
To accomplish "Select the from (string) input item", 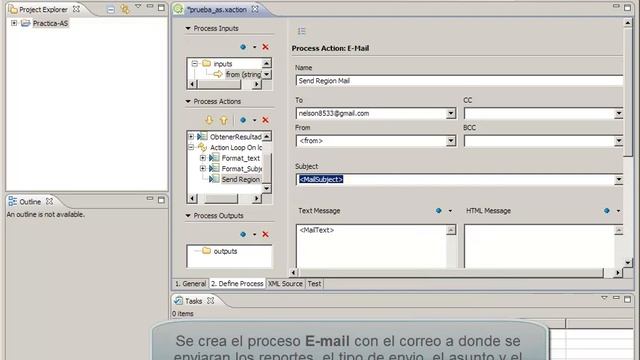I will coord(243,74).
